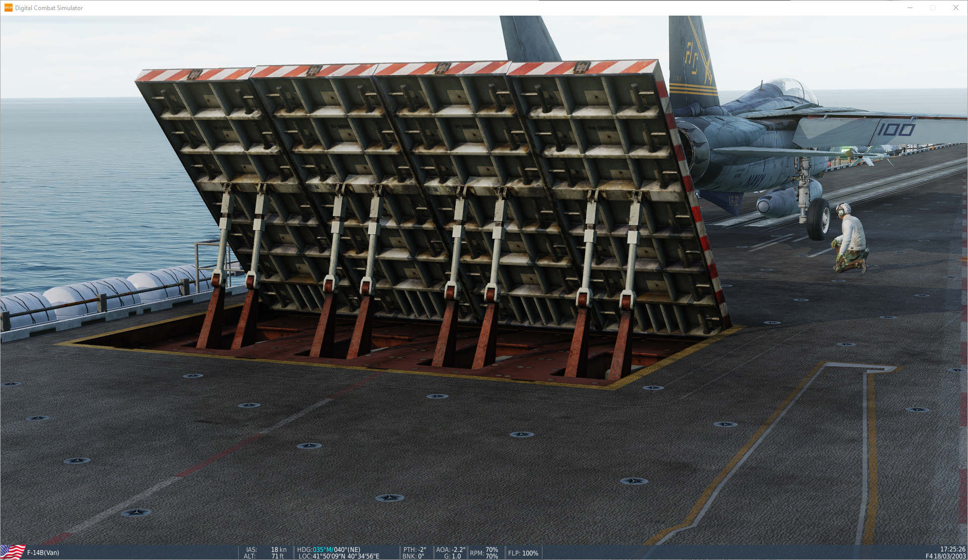Click the F4 18/03/2003 date label

coord(945,556)
